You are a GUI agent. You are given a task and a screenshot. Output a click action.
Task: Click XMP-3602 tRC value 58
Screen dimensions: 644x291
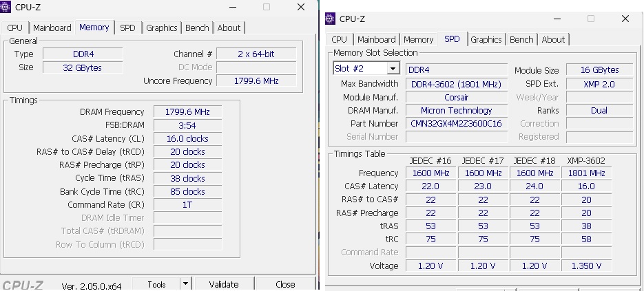coord(587,239)
